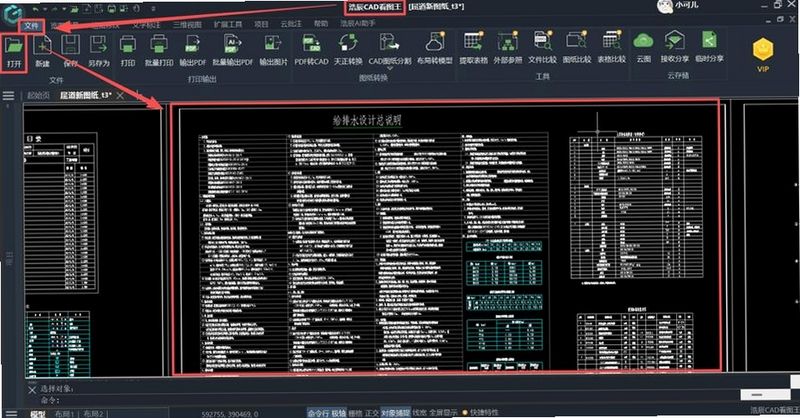
Task: Toggle 栅格 grid display
Action: coord(355,412)
